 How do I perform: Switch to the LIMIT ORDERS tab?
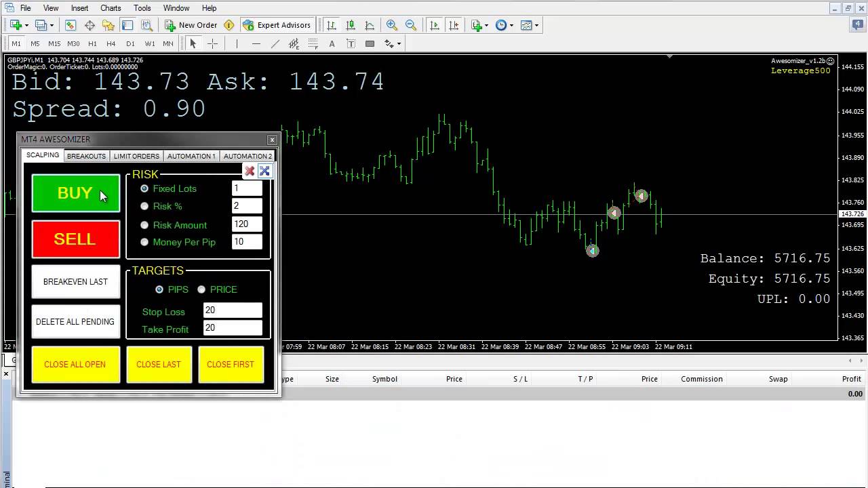click(x=136, y=156)
